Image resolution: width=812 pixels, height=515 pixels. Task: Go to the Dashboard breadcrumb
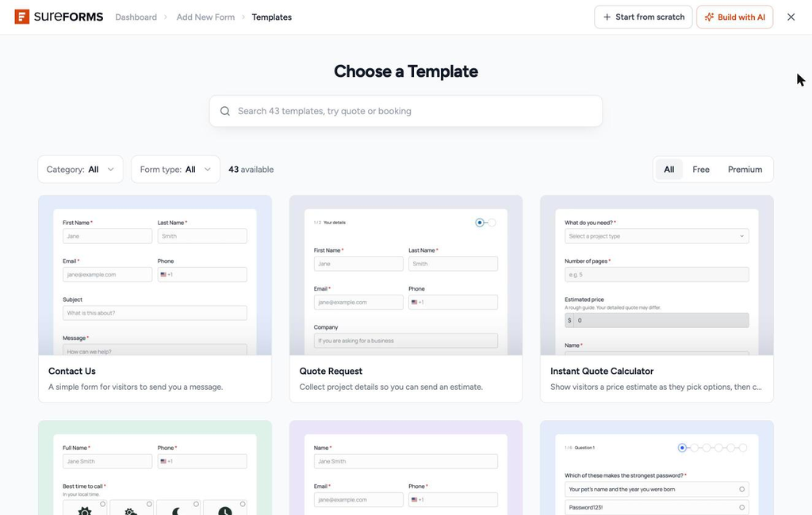tap(136, 17)
